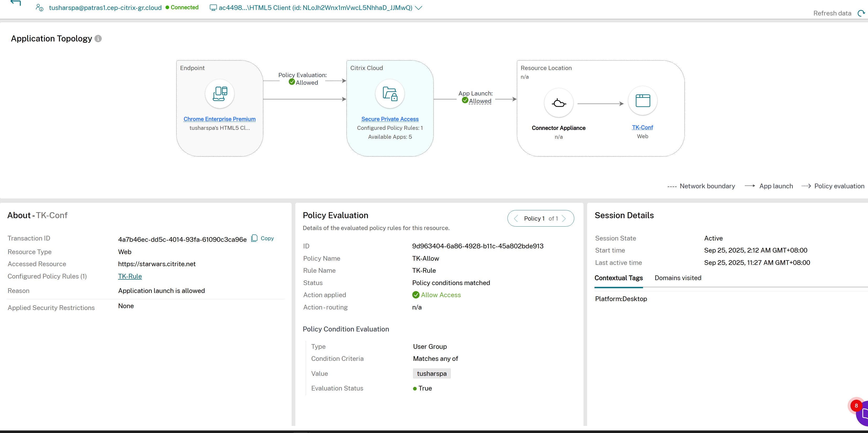Select the Contextual Tags tab
Screen dimensions: 868x433
click(x=619, y=278)
